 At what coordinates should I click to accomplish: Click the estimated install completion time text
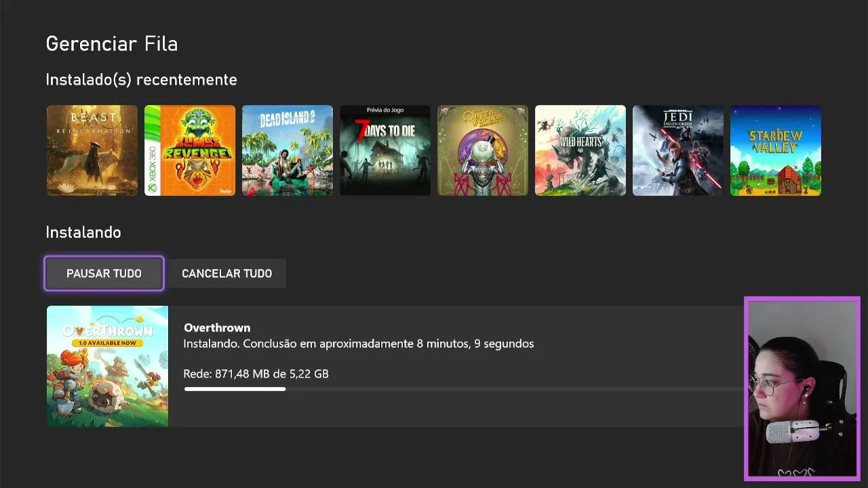point(359,344)
